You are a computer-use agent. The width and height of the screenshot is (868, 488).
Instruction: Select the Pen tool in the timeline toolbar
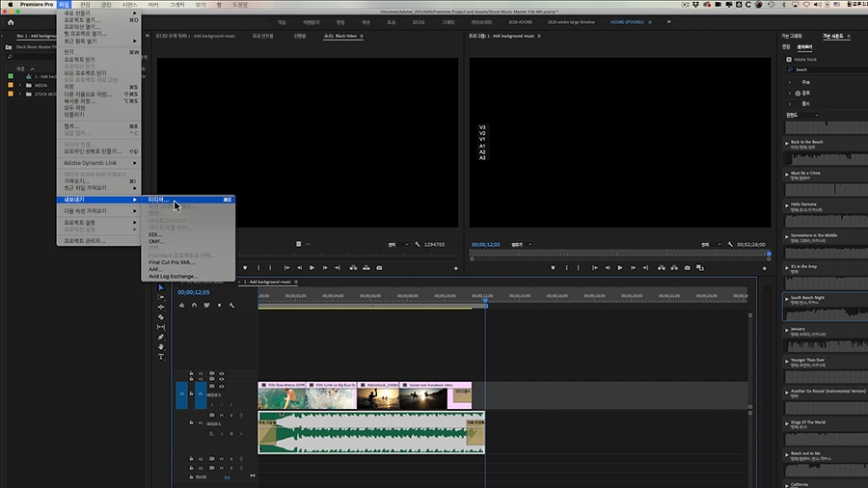pyautogui.click(x=161, y=337)
